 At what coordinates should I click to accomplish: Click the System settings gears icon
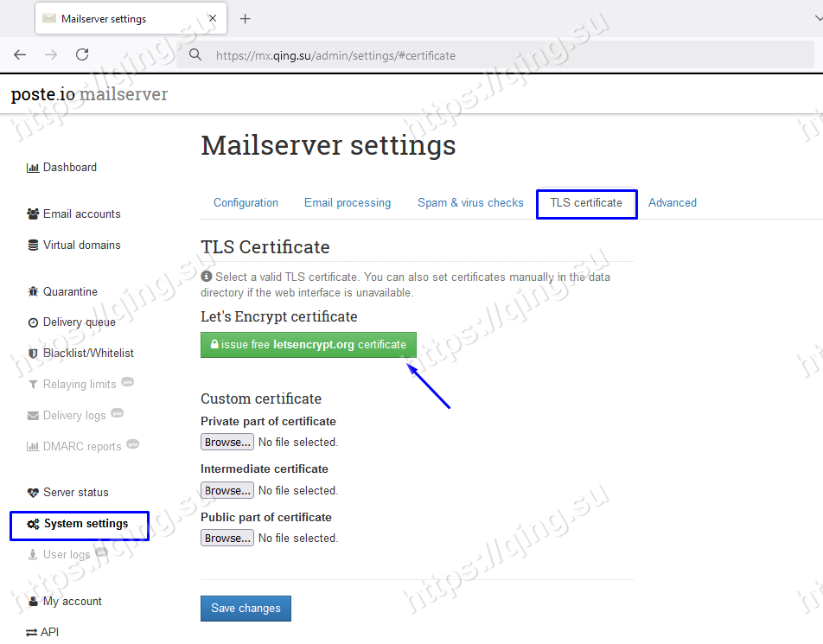pyautogui.click(x=33, y=524)
